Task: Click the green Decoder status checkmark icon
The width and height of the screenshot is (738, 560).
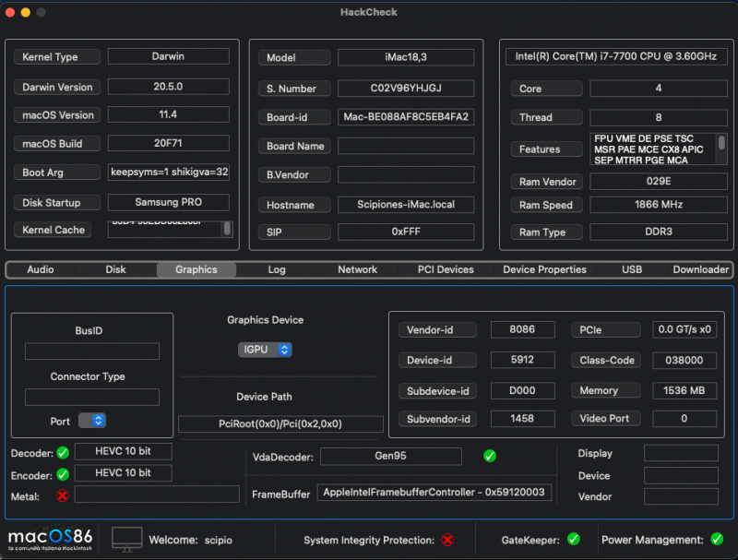Action: (x=63, y=452)
